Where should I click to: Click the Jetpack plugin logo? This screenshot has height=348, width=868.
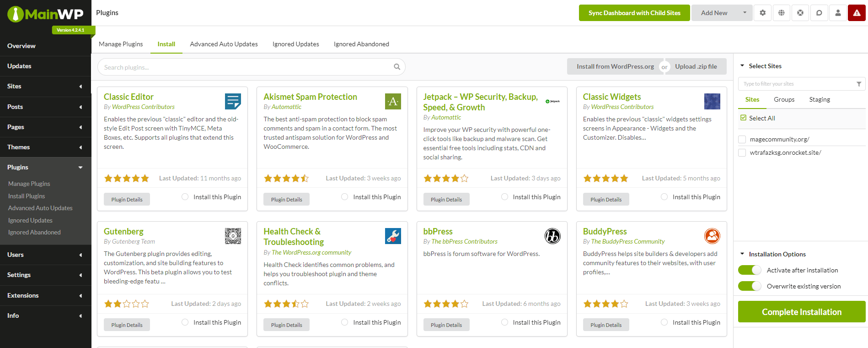click(x=552, y=101)
